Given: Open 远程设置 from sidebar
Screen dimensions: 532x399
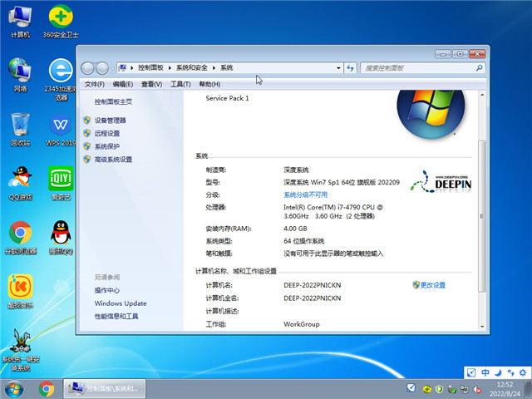Looking at the screenshot, I should [x=107, y=133].
